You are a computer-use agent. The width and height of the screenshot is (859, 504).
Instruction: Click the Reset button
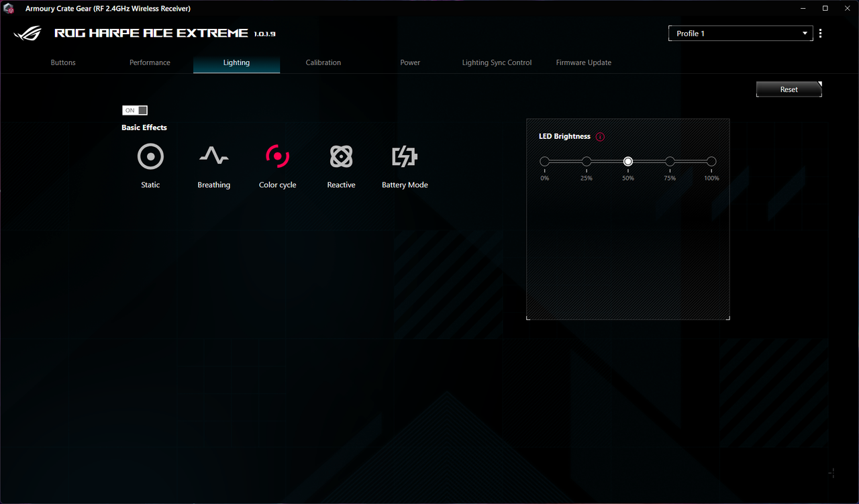coord(789,89)
